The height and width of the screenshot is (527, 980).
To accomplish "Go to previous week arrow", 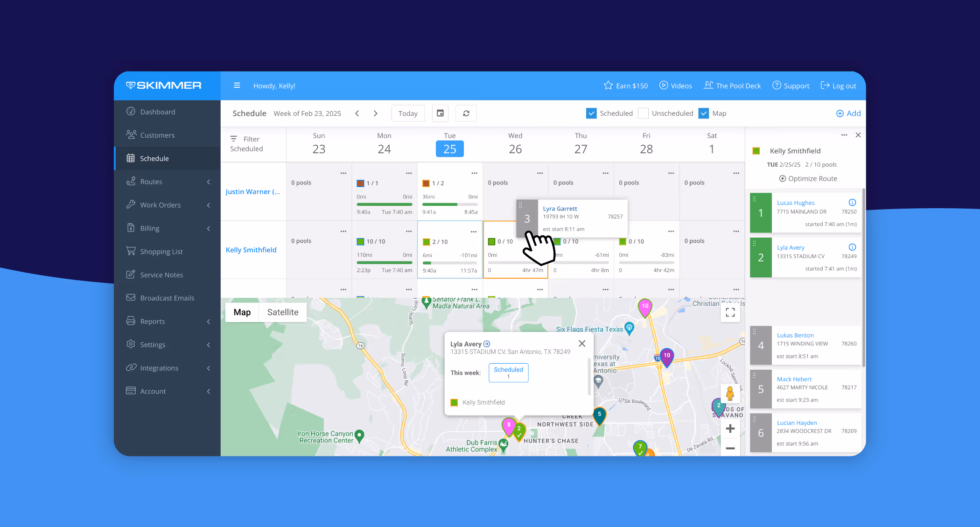I will pyautogui.click(x=357, y=113).
